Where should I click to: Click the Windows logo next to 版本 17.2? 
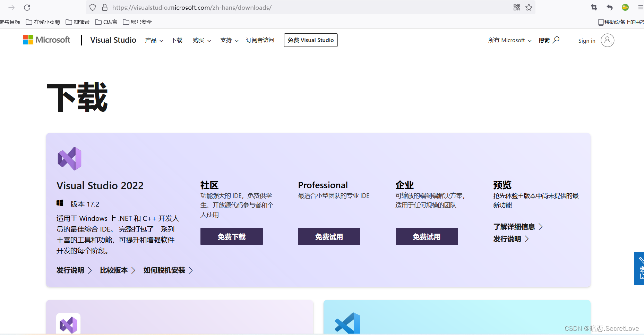(x=60, y=203)
